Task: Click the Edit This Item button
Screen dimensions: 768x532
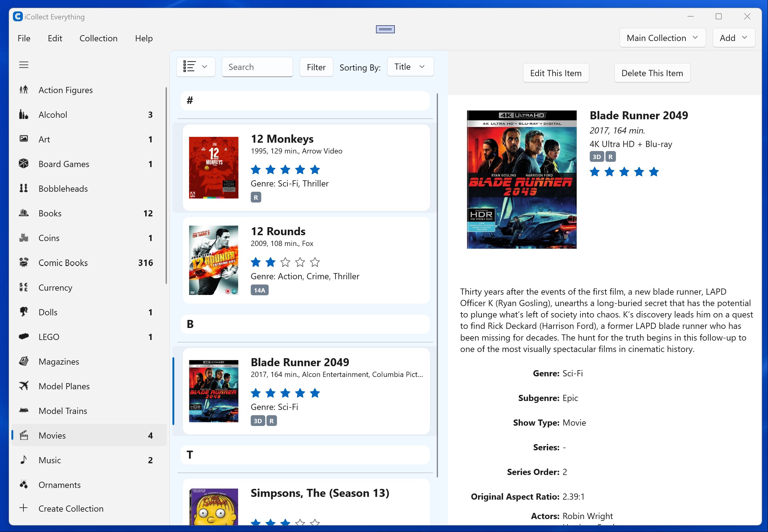Action: coord(555,73)
